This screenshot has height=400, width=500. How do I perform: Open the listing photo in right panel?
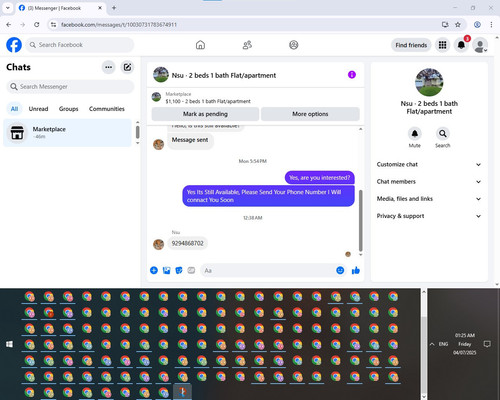pos(429,82)
